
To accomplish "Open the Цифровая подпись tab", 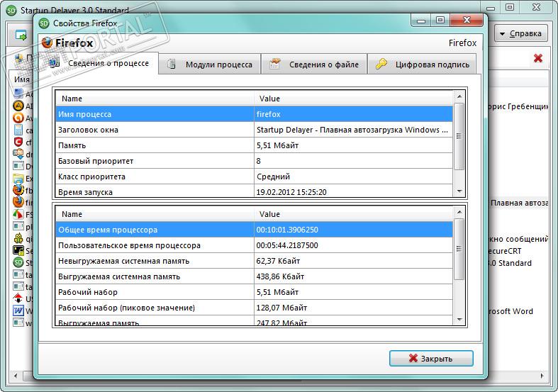I will (422, 65).
